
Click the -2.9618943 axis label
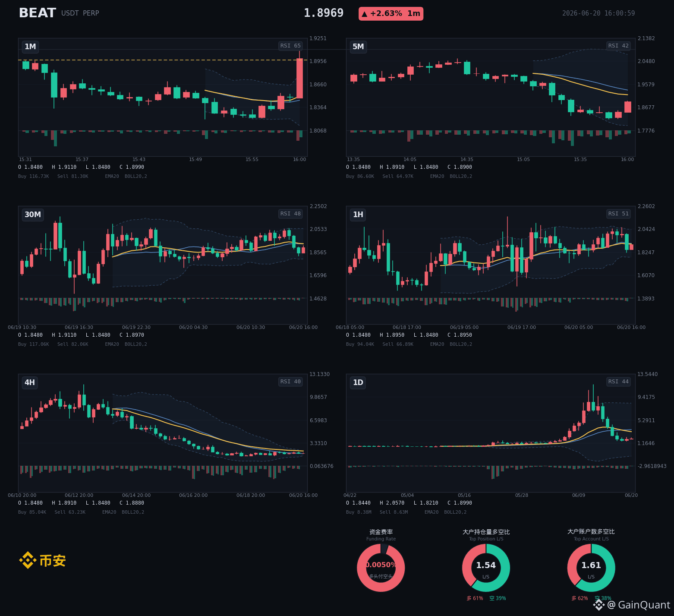pos(652,466)
